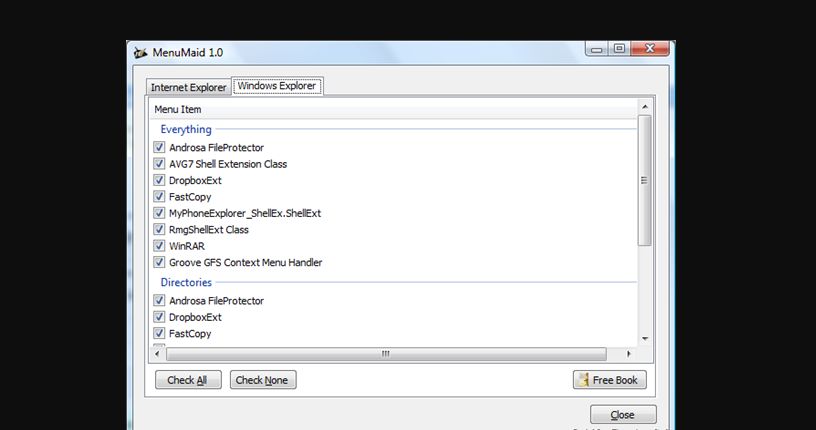Uncheck MyPhoneExplorer_ShellEx.ShellExt
The image size is (816, 430).
[159, 213]
